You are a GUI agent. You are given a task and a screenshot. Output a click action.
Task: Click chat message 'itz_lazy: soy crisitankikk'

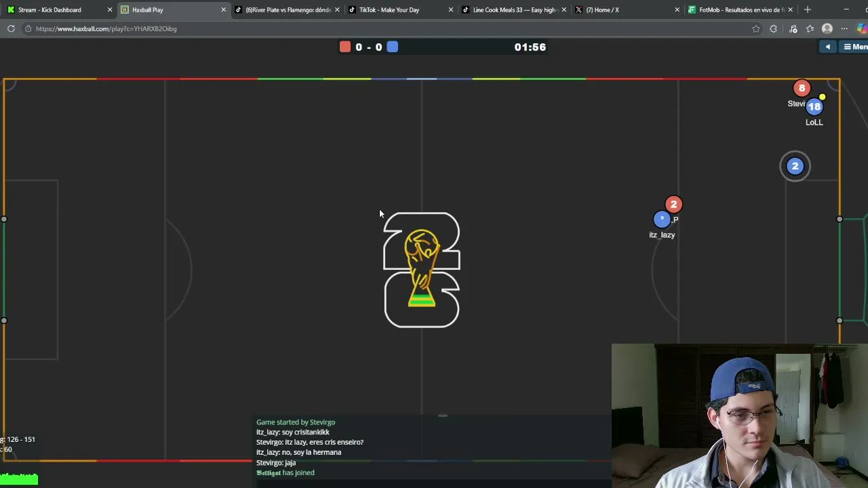point(293,432)
